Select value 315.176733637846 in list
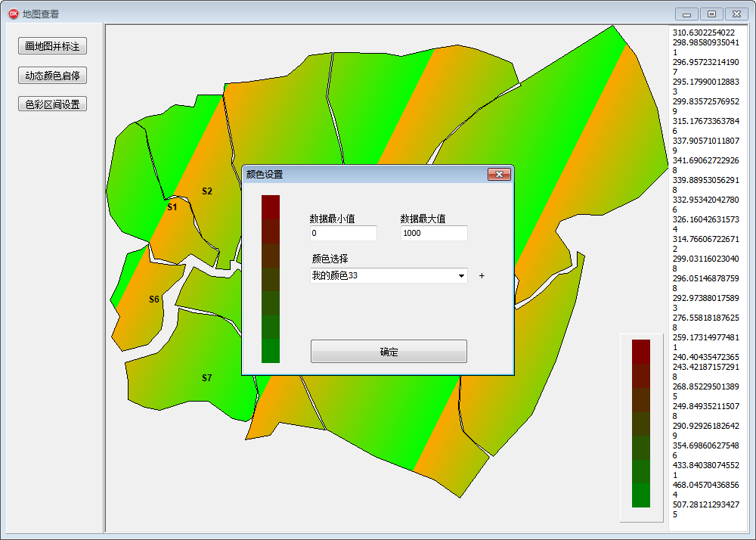This screenshot has width=756, height=540. [706, 126]
